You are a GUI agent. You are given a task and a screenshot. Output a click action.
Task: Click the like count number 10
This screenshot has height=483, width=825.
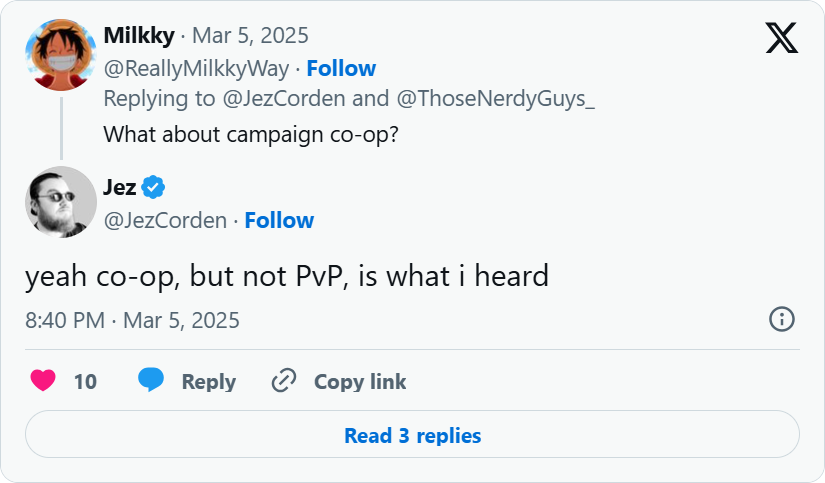pyautogui.click(x=85, y=381)
